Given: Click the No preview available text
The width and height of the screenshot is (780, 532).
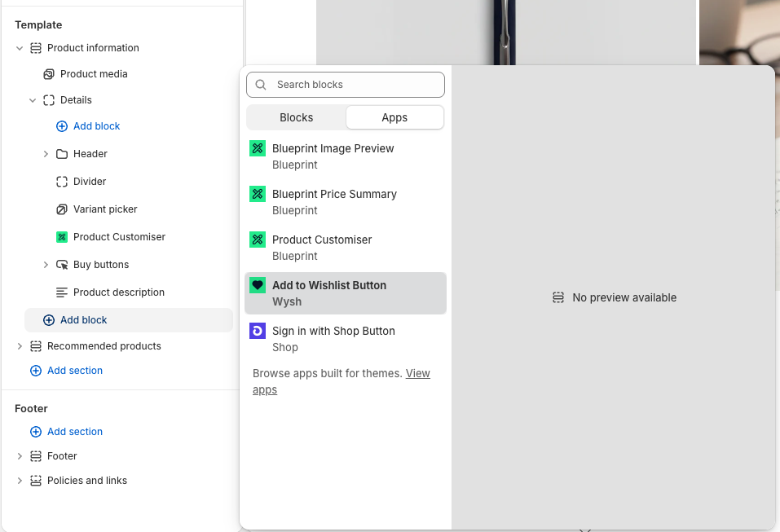Looking at the screenshot, I should [x=624, y=298].
